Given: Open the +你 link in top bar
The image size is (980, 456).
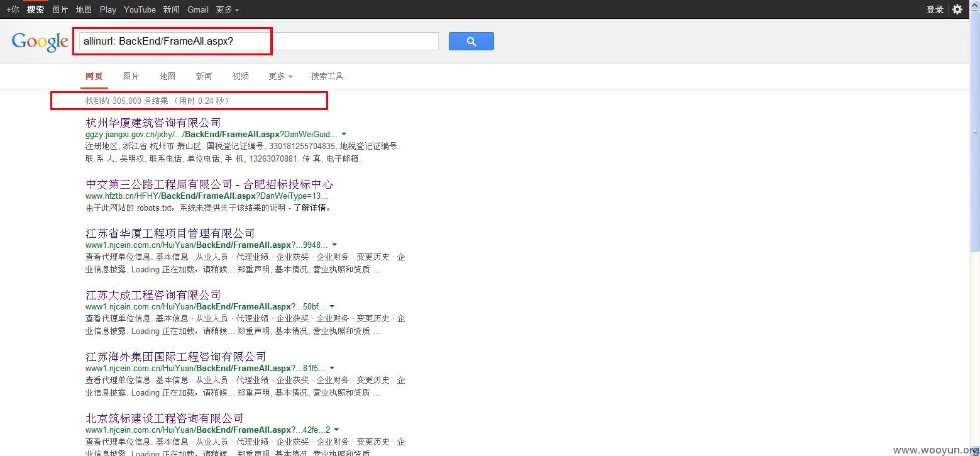Looking at the screenshot, I should tap(13, 9).
